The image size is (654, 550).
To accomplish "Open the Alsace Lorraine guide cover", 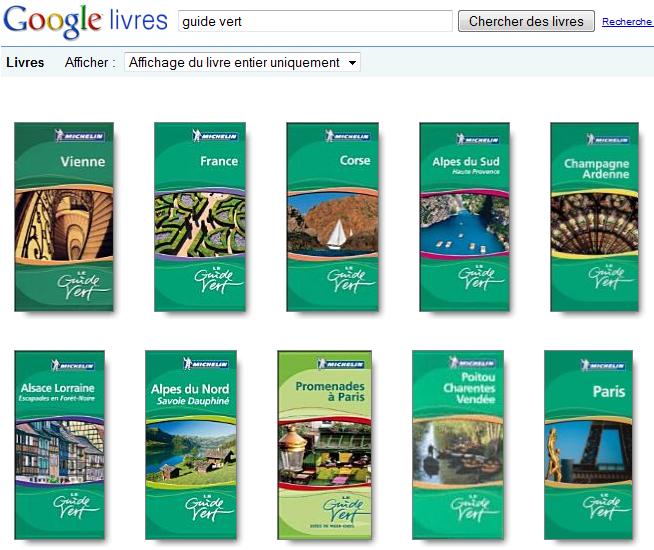I will 60,445.
